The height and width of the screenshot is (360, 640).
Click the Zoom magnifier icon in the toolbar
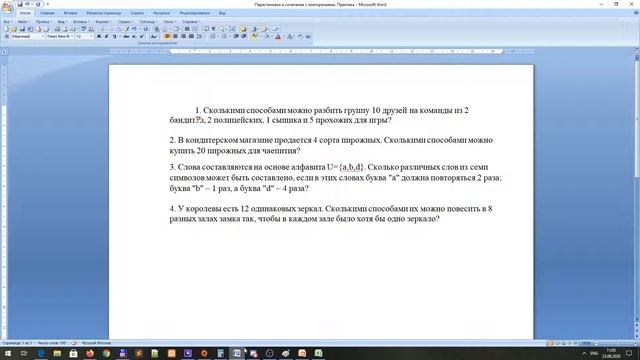coord(222,29)
